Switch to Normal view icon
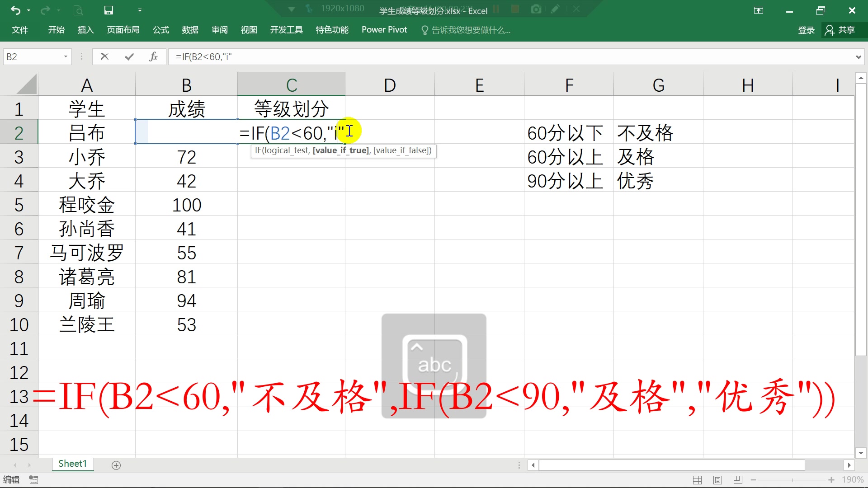868x488 pixels. [698, 480]
